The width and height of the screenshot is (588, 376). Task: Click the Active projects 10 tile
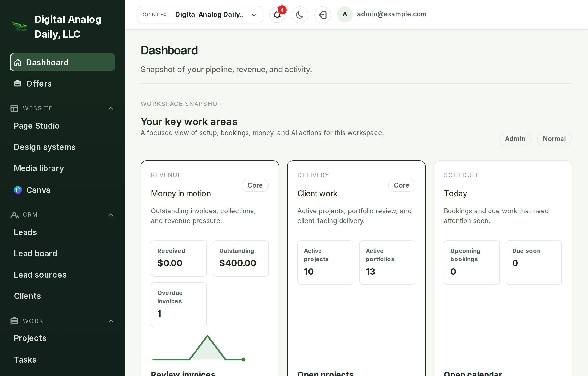coord(325,263)
